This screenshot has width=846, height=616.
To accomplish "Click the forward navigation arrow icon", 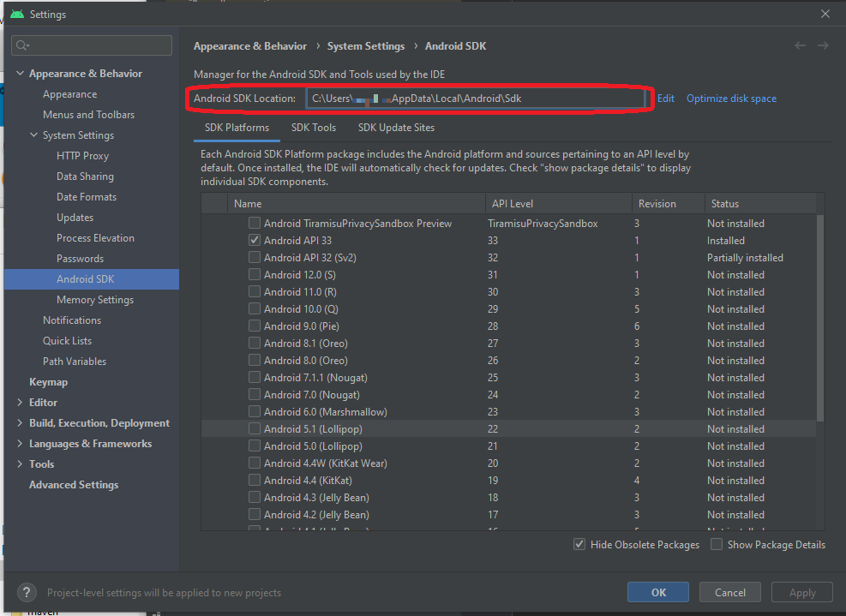I will click(x=823, y=46).
